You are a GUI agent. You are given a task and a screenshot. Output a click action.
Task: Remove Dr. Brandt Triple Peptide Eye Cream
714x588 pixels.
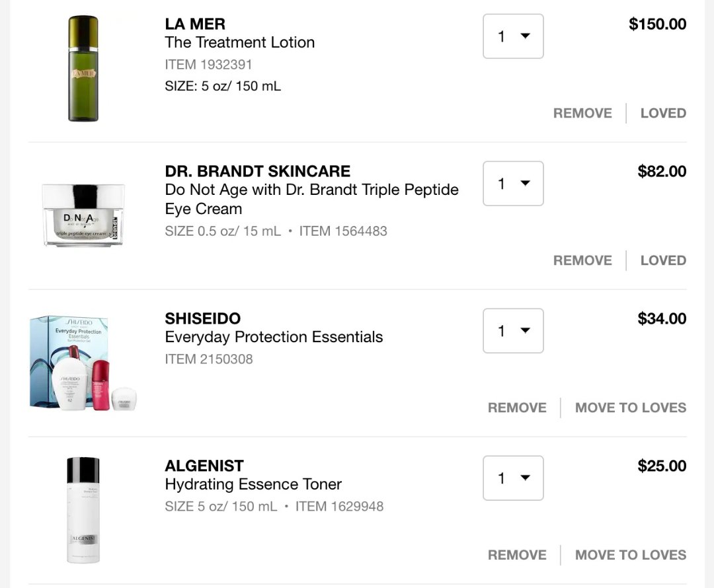click(582, 260)
